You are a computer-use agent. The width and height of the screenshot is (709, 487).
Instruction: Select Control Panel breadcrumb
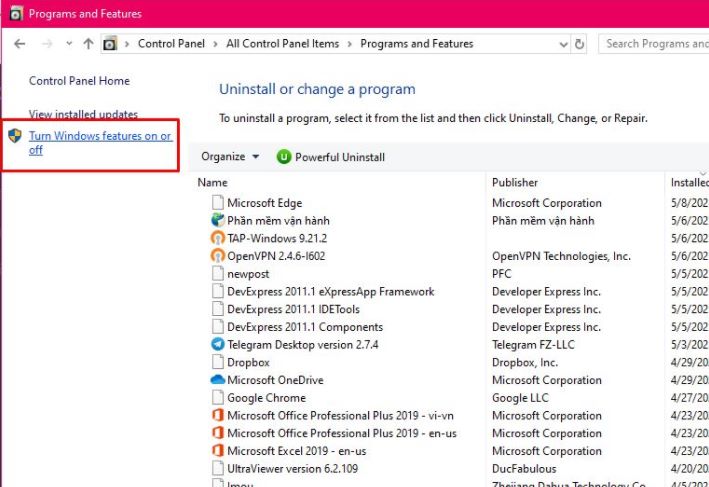coord(171,44)
